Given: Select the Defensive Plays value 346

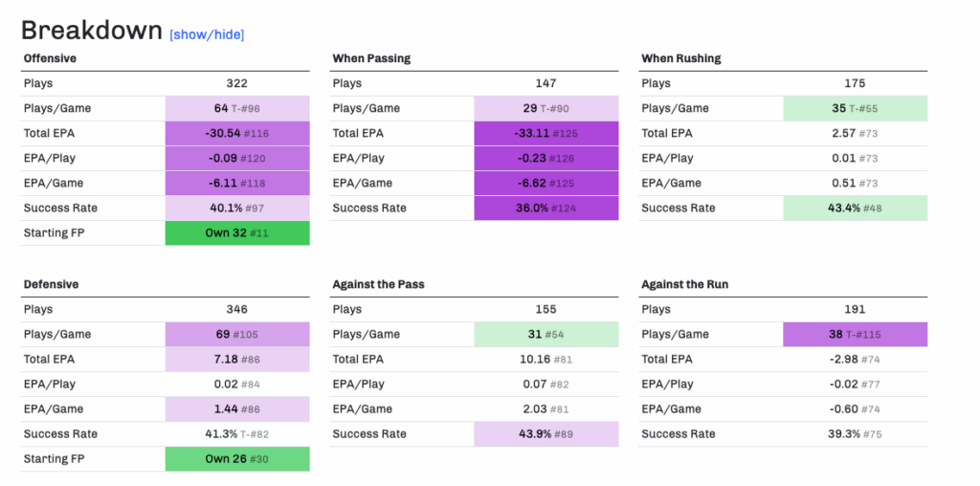Looking at the screenshot, I should coord(237,309).
